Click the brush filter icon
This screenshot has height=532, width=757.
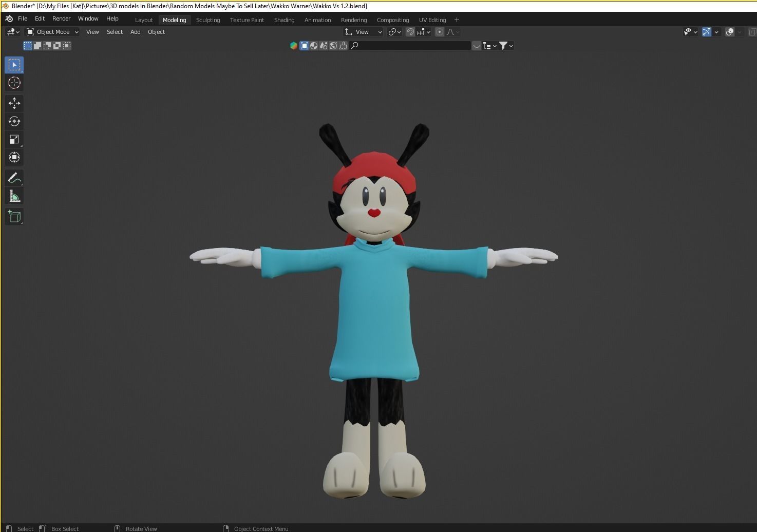343,46
